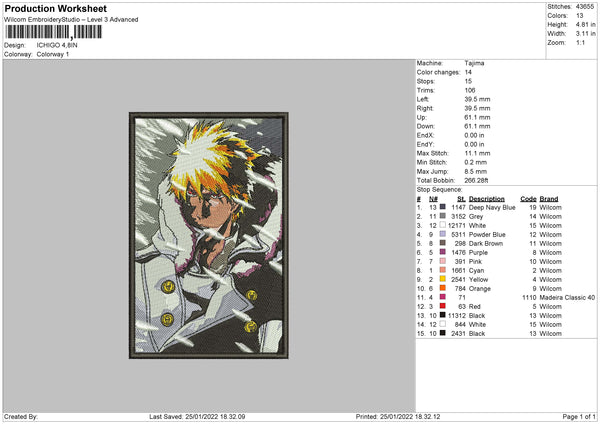This screenshot has height=424, width=600.
Task: Click the EndX value 0.00 in
Action: tap(474, 135)
